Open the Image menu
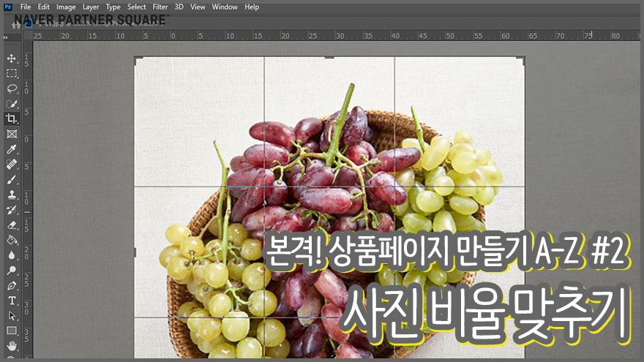 66,7
